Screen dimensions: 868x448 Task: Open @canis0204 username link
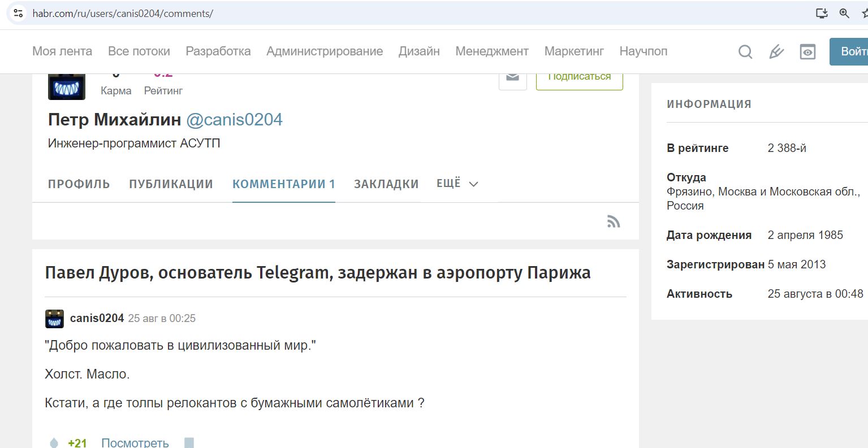[234, 120]
